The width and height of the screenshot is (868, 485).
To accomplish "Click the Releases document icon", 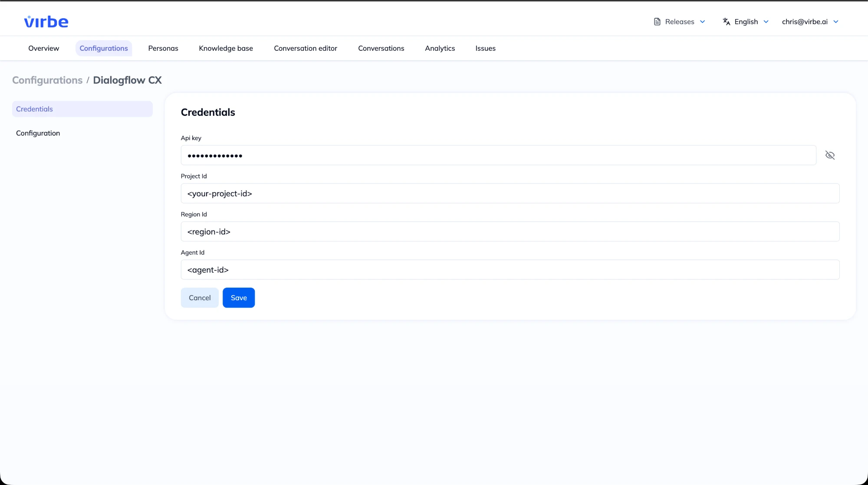I will 657,22.
